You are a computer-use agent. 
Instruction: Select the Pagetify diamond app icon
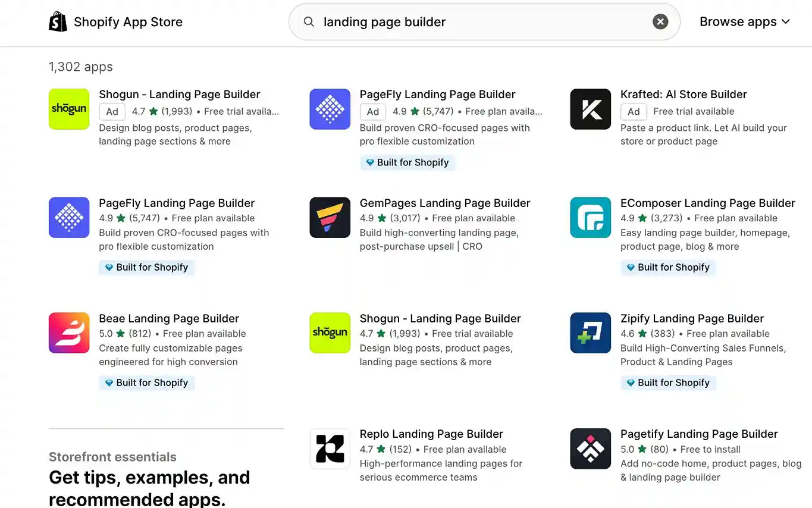(x=590, y=449)
